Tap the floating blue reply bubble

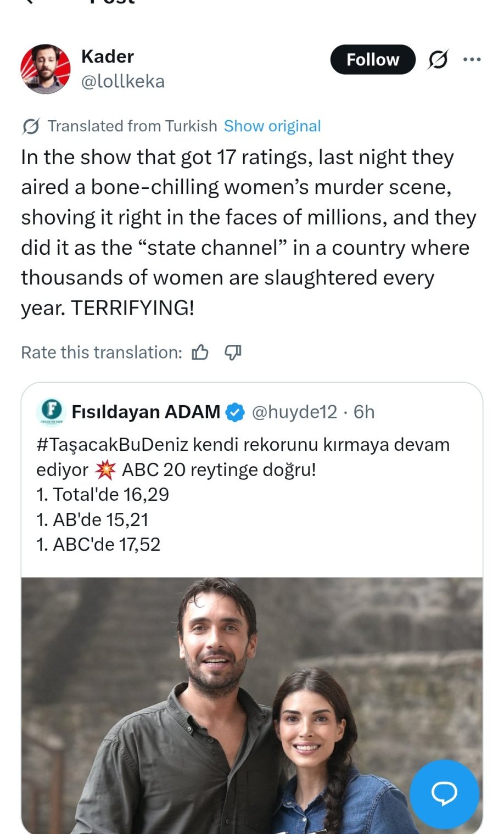(444, 793)
